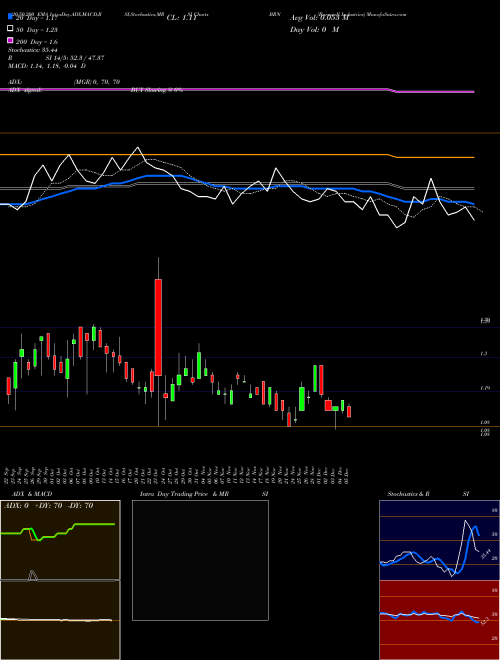
Task: Click the 'Intra Day Trading Price & MR' title
Action: (184, 494)
